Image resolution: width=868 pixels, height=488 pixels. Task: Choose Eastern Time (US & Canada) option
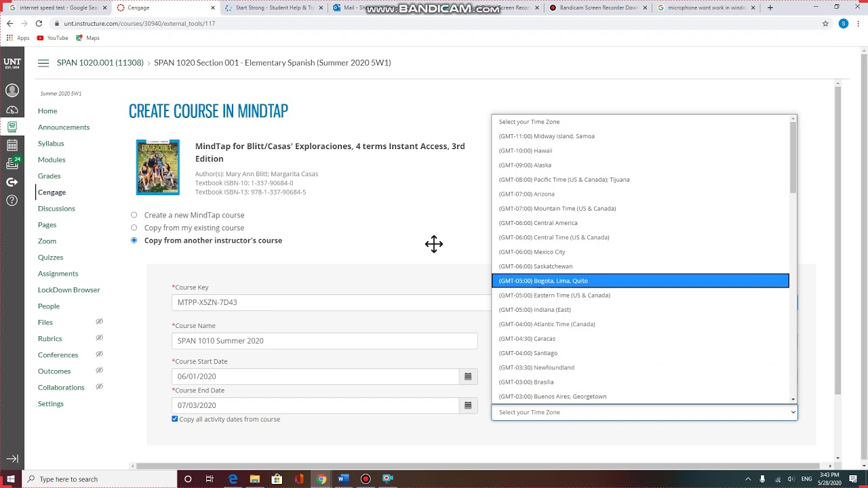(640, 295)
